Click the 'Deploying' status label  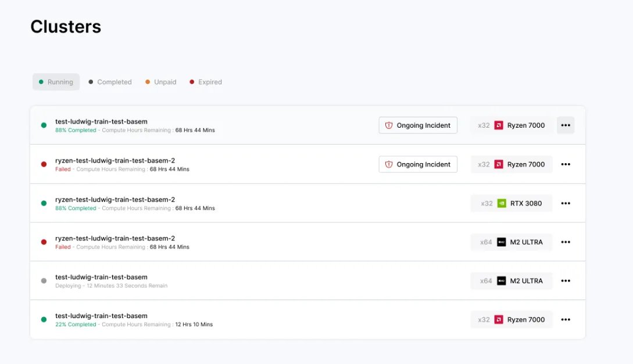pyautogui.click(x=68, y=286)
